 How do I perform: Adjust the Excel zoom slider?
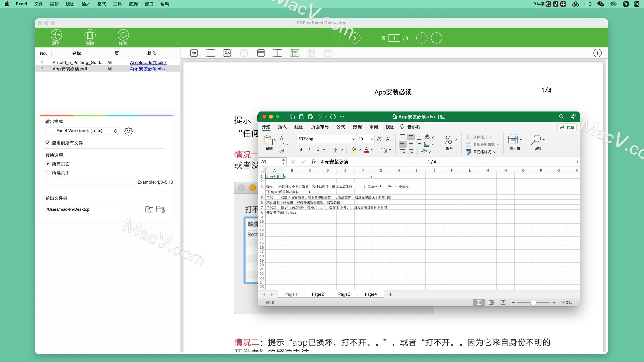point(533,303)
